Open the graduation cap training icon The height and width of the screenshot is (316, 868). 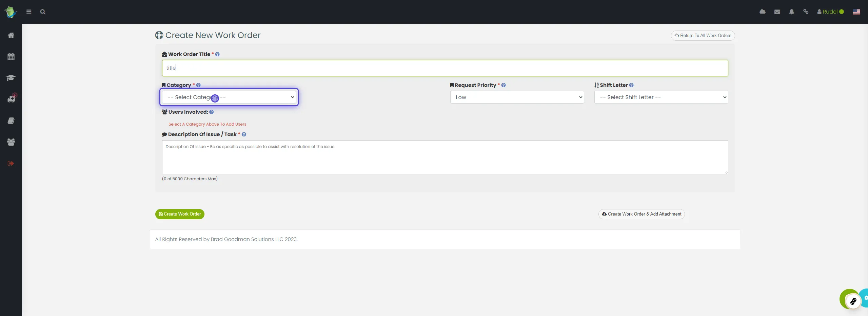tap(11, 78)
